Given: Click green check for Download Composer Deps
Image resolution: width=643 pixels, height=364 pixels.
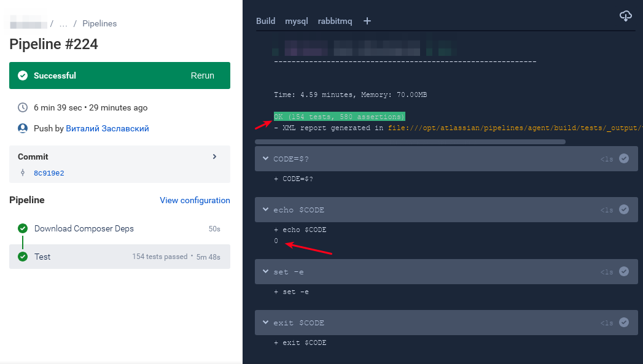Looking at the screenshot, I should click(23, 228).
